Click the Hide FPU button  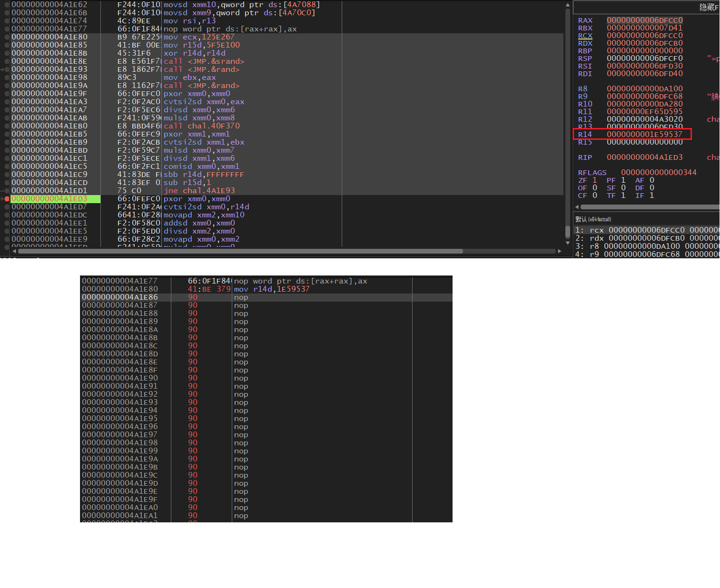point(708,7)
